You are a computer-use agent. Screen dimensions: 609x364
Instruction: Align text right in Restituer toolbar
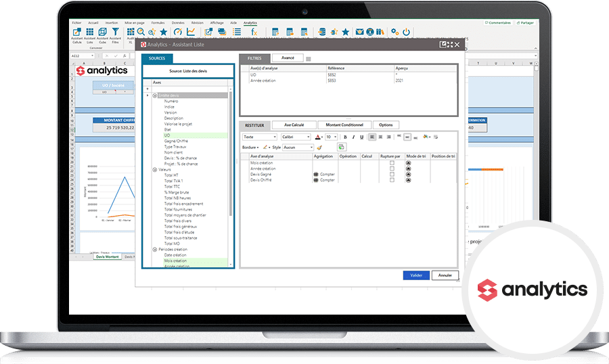389,137
